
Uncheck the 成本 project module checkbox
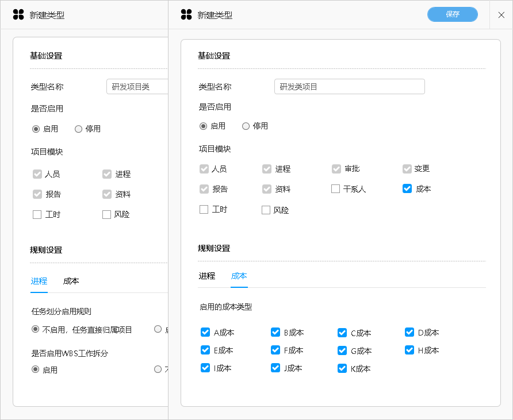[x=407, y=188]
